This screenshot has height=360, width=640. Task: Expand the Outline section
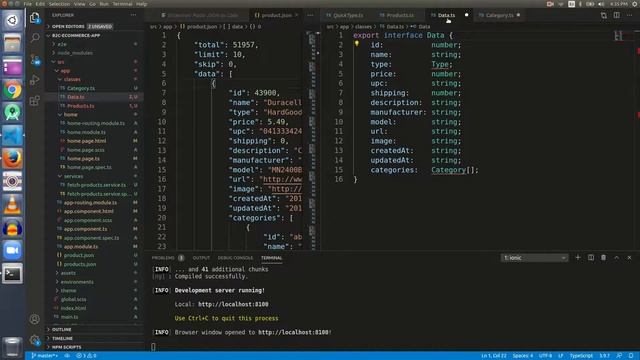pos(62,329)
